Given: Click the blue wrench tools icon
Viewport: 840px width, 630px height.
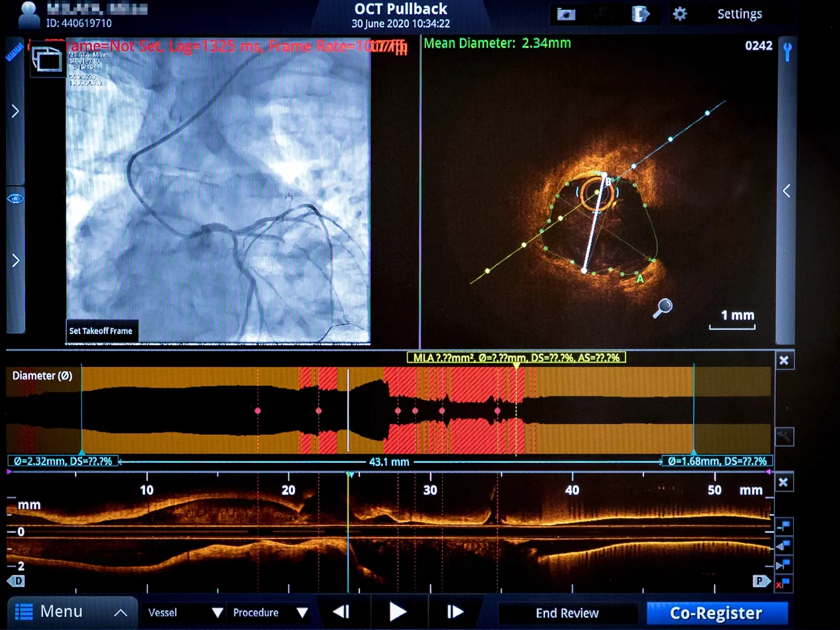Looking at the screenshot, I should tap(787, 51).
